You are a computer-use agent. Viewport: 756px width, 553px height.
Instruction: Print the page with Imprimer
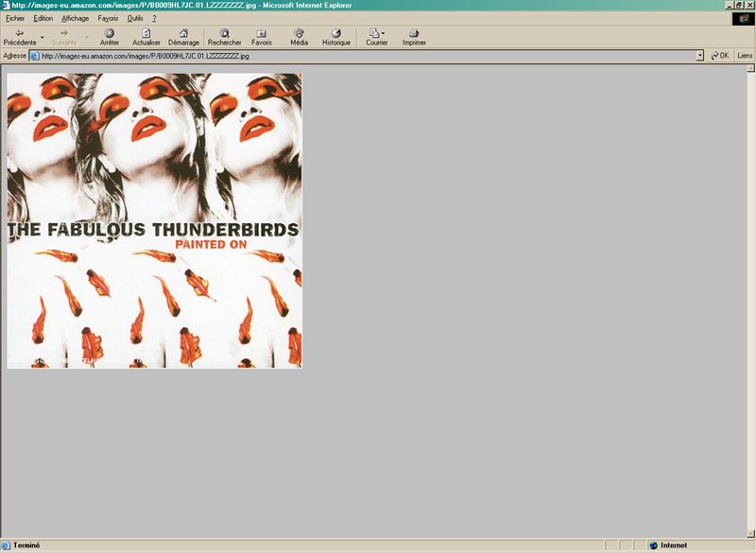pyautogui.click(x=414, y=38)
